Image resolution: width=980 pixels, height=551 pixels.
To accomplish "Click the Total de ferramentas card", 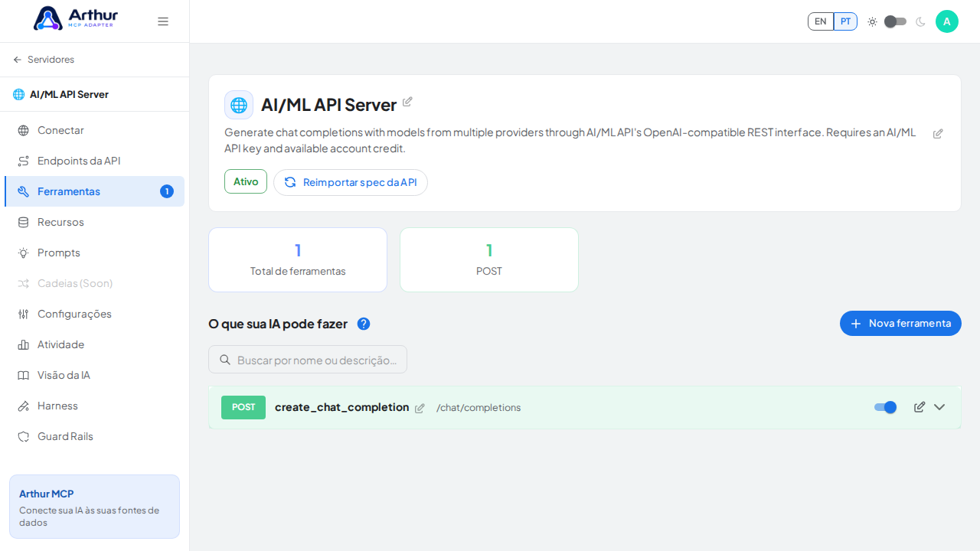I will pos(298,259).
